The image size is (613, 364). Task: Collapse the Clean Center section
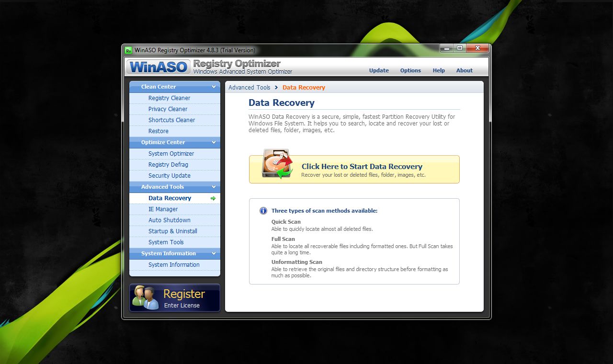(x=175, y=87)
